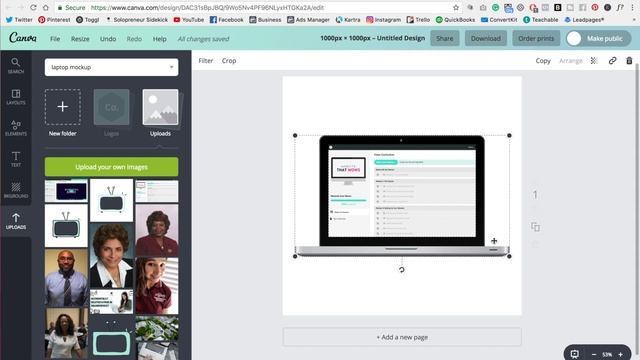
Task: Click the 53% zoom level
Action: (x=607, y=354)
